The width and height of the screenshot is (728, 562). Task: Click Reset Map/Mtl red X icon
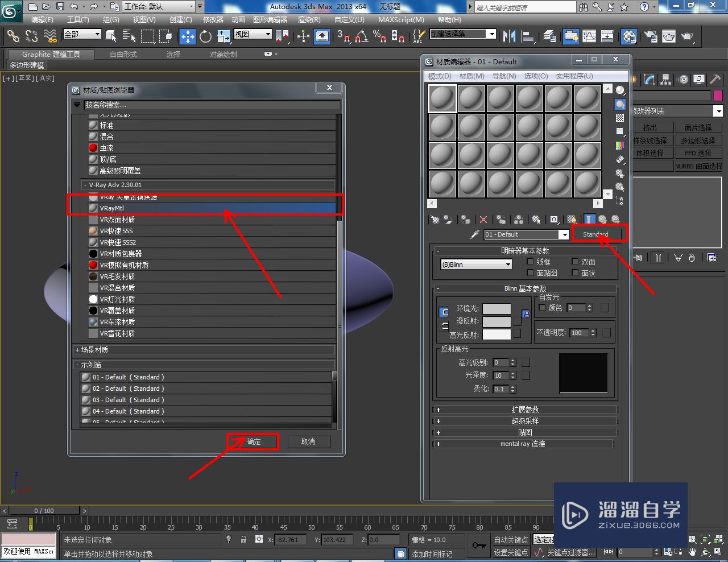coord(483,220)
